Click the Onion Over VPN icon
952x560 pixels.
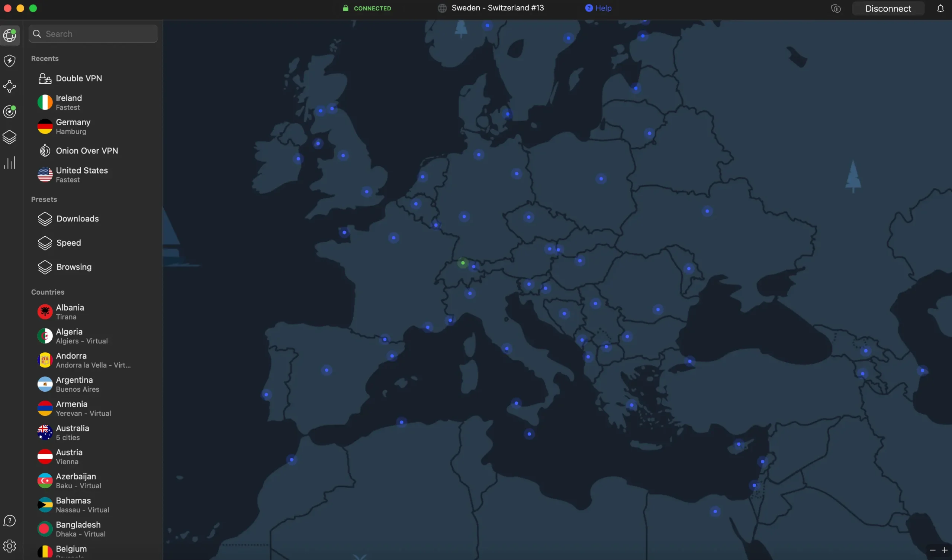[x=45, y=150]
